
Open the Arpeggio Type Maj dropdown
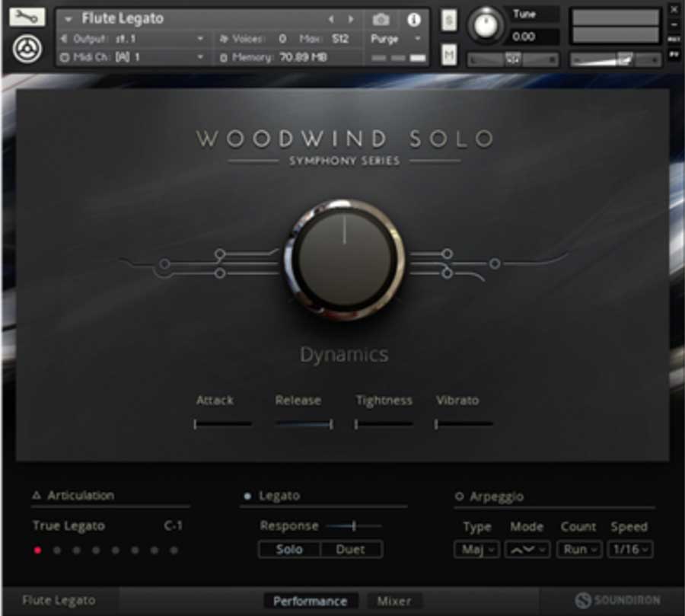[477, 550]
